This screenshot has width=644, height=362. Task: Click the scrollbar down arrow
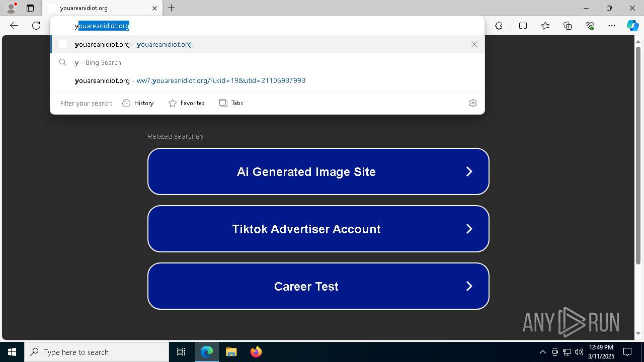638,333
